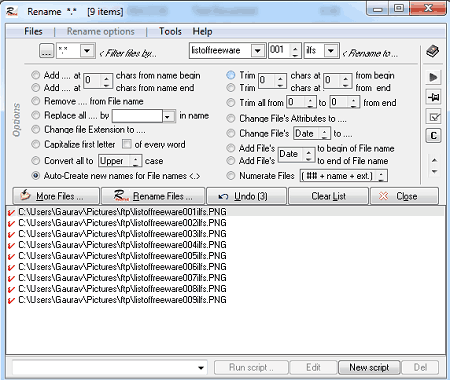Click the pin icon in right sidebar
This screenshot has width=450, height=380.
coord(433,97)
